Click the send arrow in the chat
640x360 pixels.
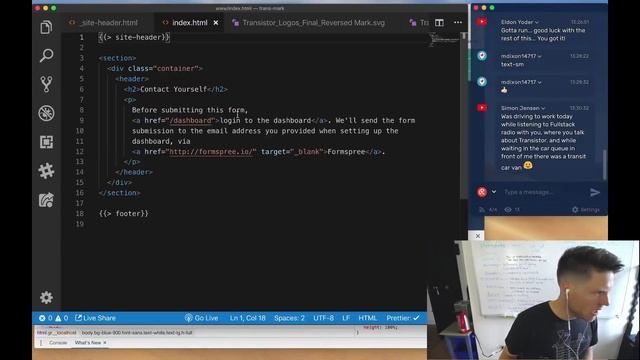coord(595,192)
